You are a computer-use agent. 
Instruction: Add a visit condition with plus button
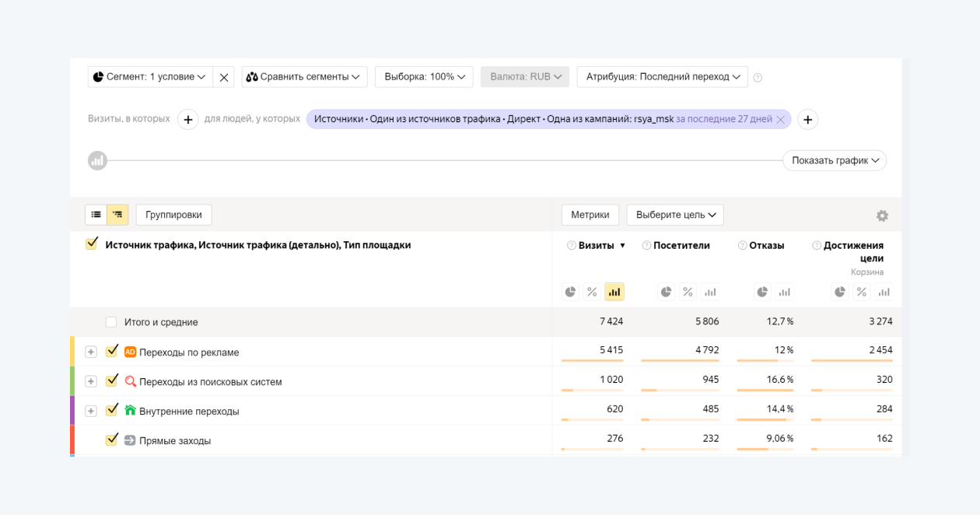187,119
